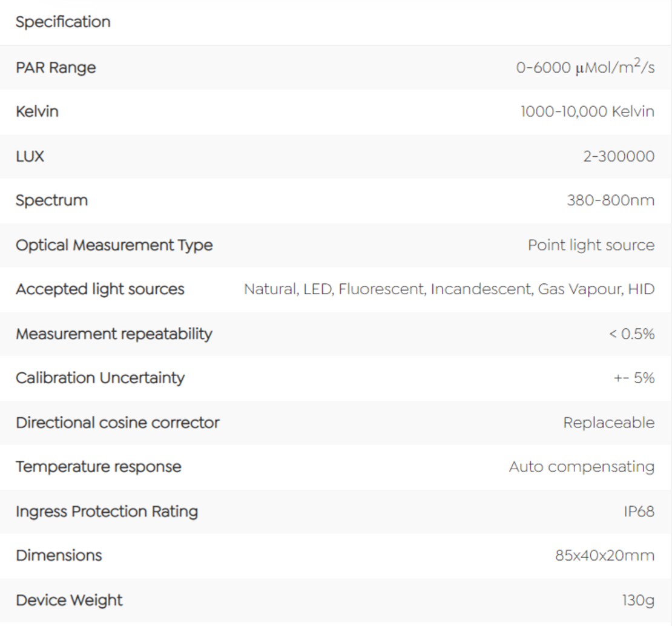This screenshot has width=672, height=626.
Task: Click the Auto compensating value
Action: (582, 467)
